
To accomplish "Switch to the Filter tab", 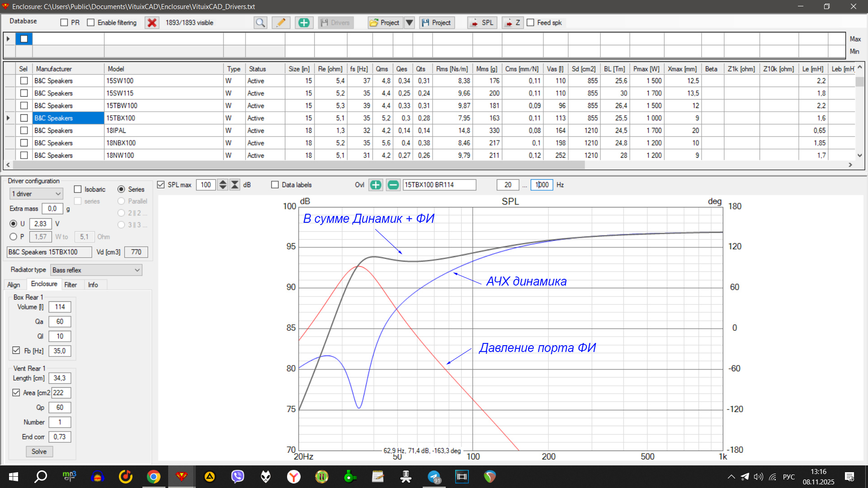I will click(70, 285).
